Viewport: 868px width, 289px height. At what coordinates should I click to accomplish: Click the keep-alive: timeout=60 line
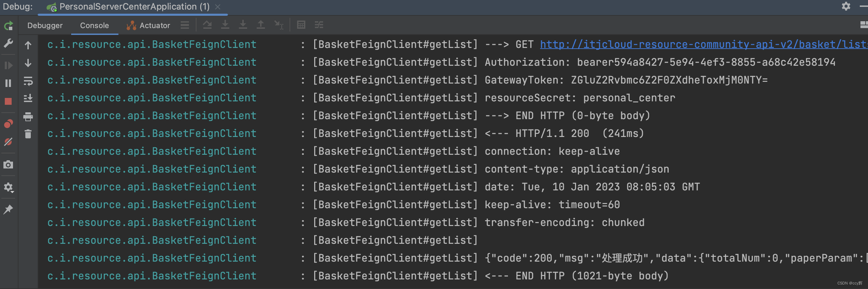click(552, 205)
